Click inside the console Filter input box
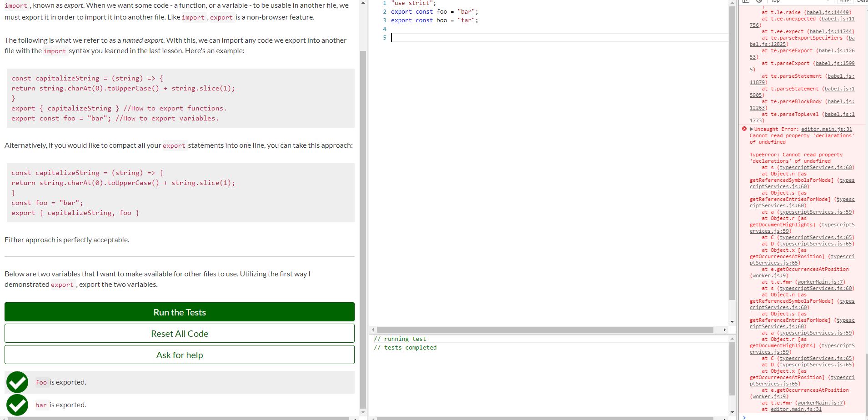 pos(846,1)
